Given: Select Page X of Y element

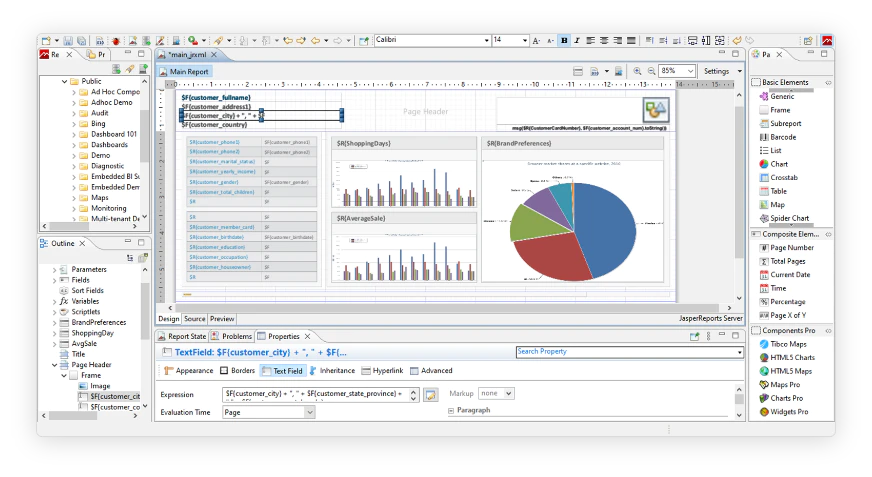Looking at the screenshot, I should point(782,315).
